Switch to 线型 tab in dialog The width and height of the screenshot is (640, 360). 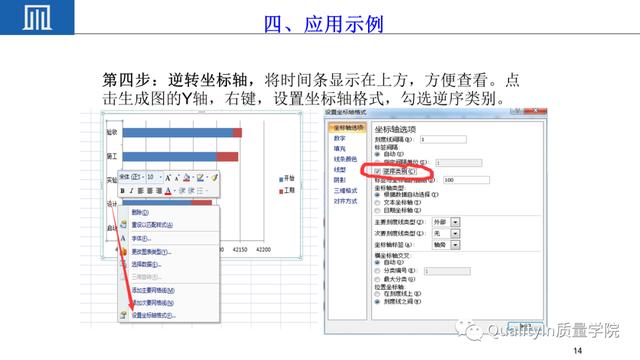click(339, 169)
